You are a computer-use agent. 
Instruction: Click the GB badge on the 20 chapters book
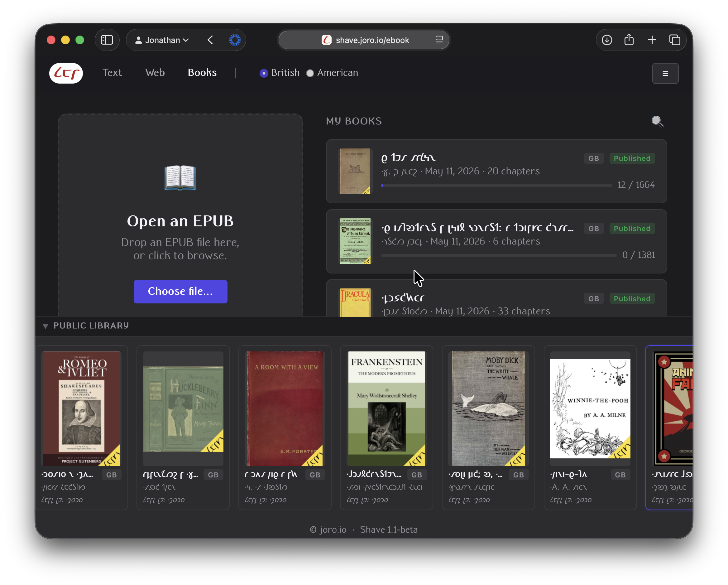(594, 158)
